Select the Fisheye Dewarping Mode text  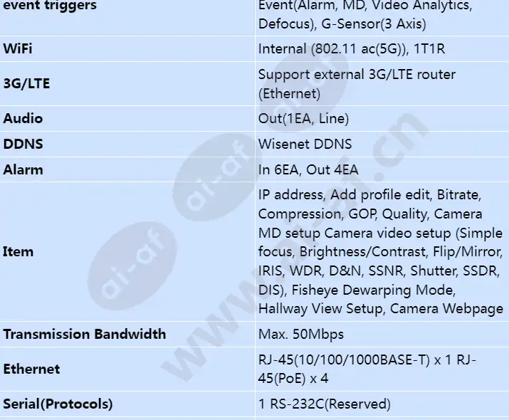(x=373, y=290)
